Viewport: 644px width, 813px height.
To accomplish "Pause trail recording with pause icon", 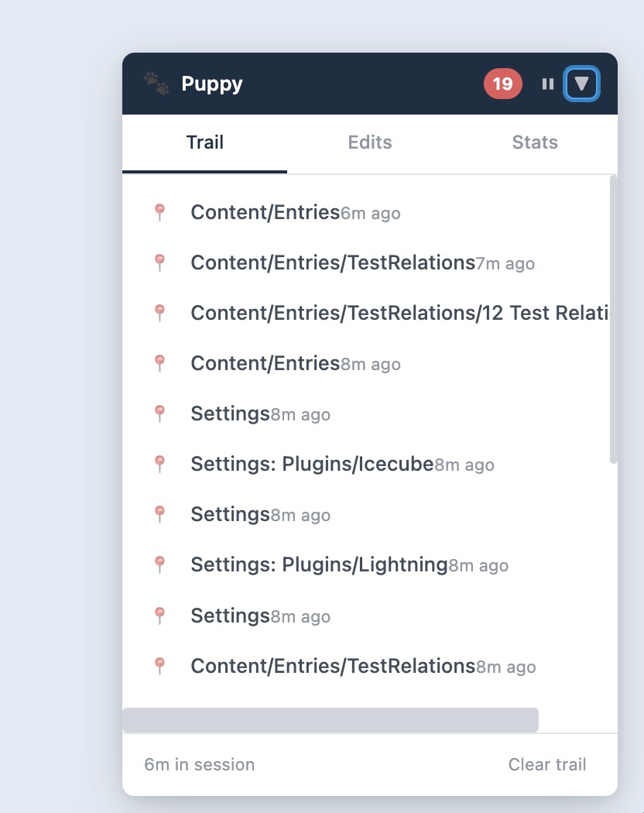I will click(x=548, y=84).
